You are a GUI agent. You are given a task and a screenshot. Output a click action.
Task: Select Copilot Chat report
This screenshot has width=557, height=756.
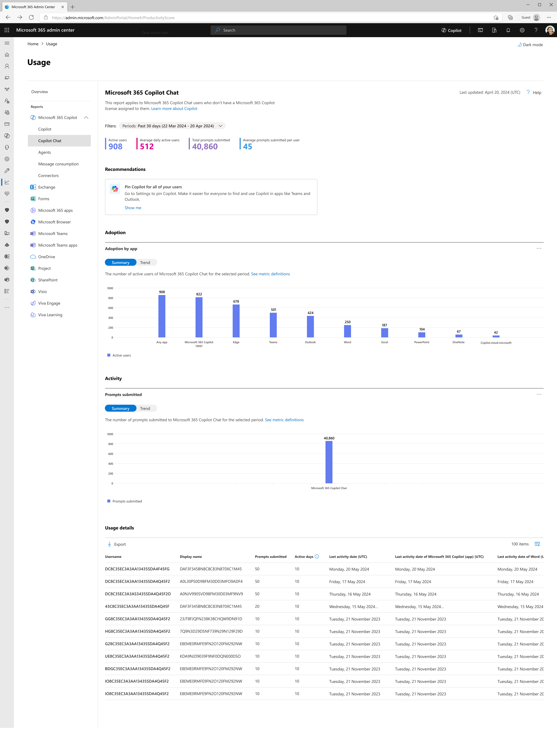coord(59,141)
